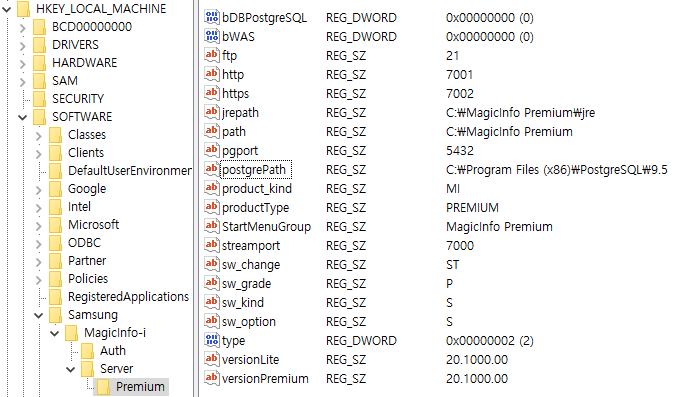Collapse the Server key
This screenshot has height=397, width=691.
(x=71, y=369)
